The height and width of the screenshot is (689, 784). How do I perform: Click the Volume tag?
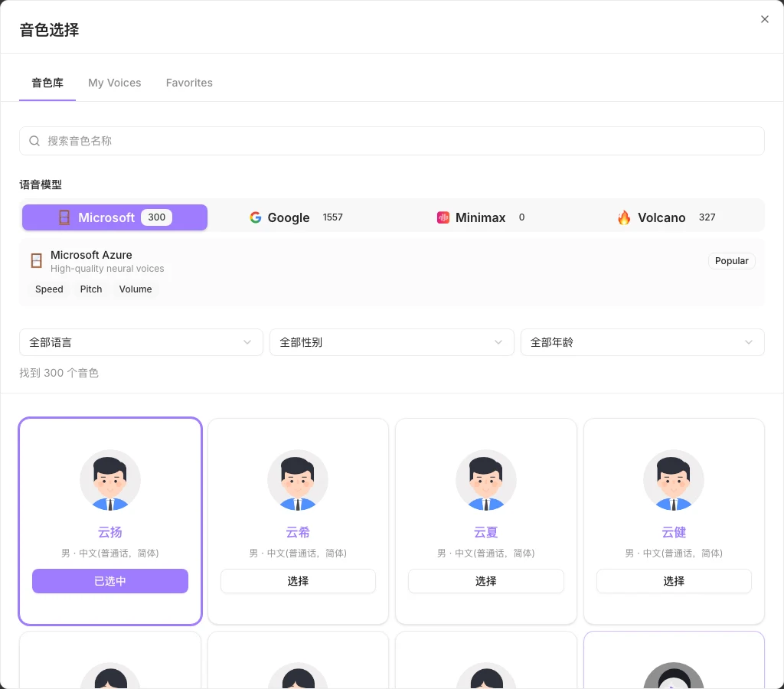(x=136, y=289)
